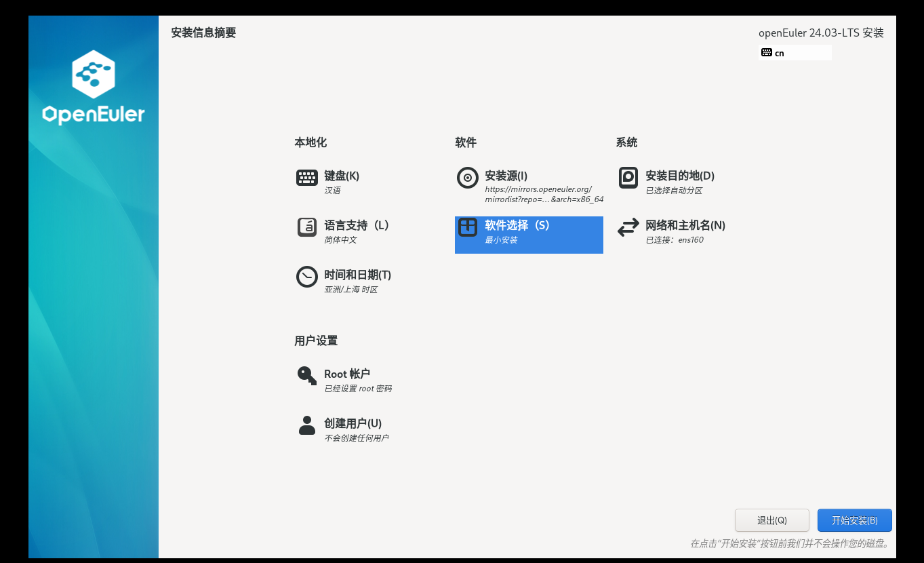The width and height of the screenshot is (924, 563).
Task: Click the disc icon for 安装源
Action: pyautogui.click(x=468, y=178)
